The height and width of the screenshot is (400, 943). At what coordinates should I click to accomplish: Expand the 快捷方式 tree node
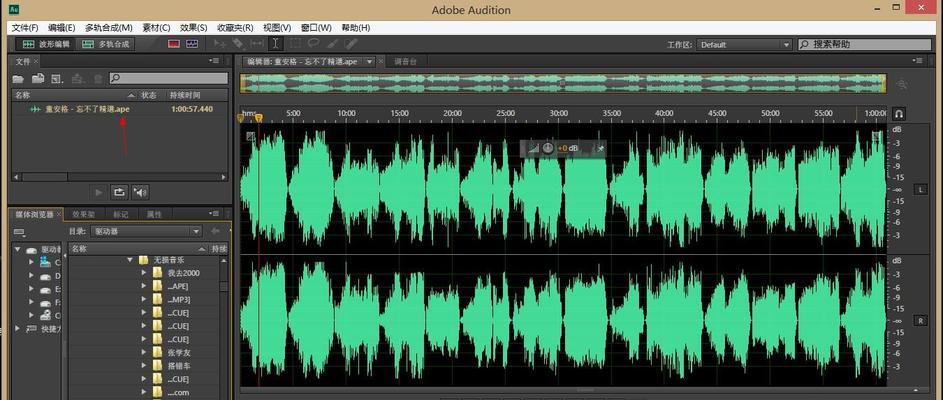coord(17,328)
